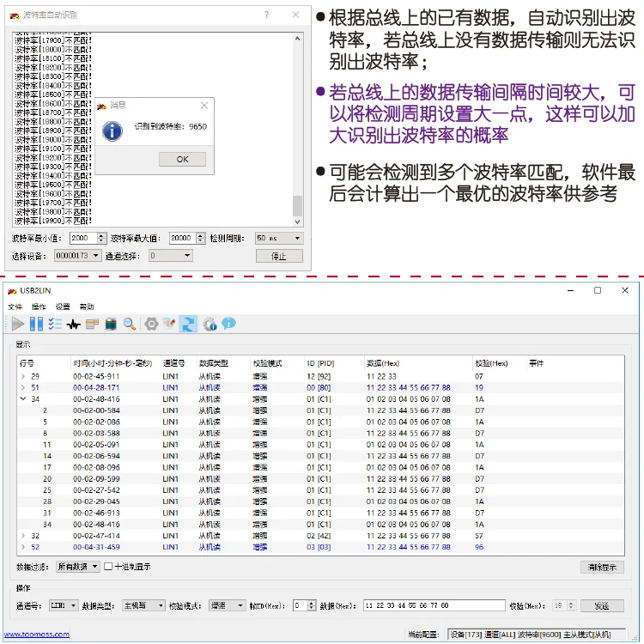Select child row 2 at 00-02-00-584
The image size is (644, 644).
click(x=320, y=410)
